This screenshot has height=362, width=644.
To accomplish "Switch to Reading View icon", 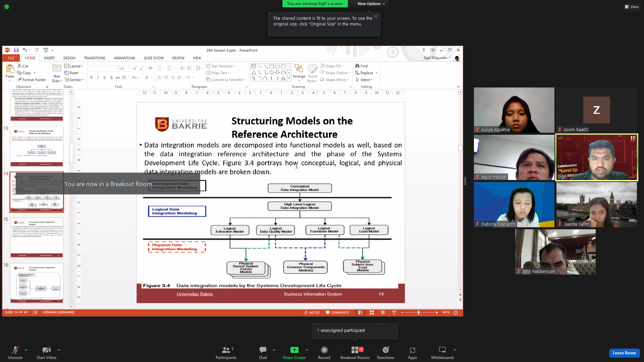I will click(x=383, y=312).
